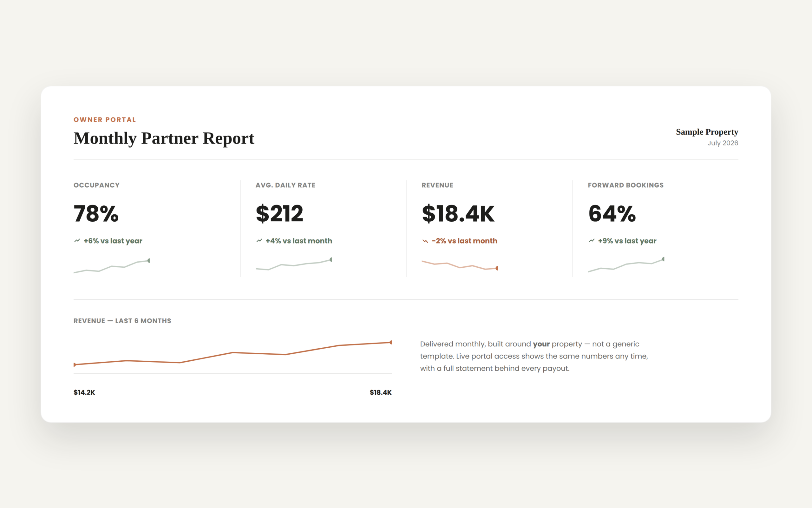Click the starting point marker of the six-month chart
Viewport: 812px width, 508px height.
(75, 364)
